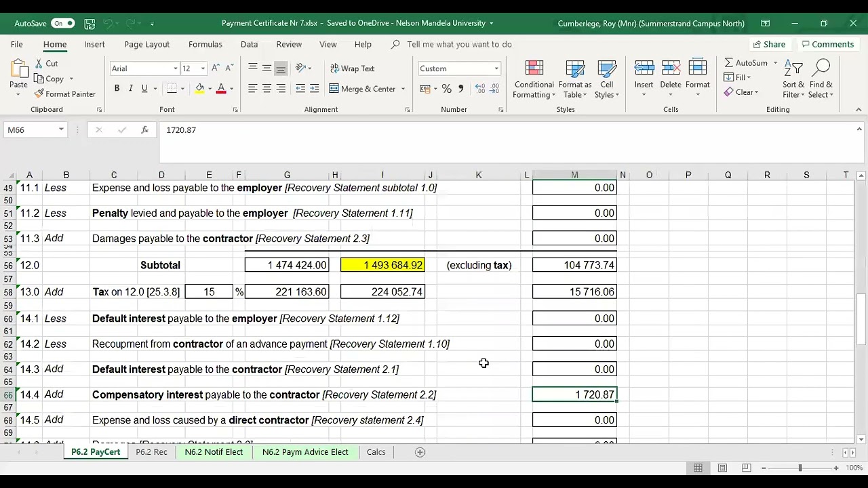Image resolution: width=868 pixels, height=488 pixels.
Task: Open Format as Table gallery
Action: coord(575,79)
